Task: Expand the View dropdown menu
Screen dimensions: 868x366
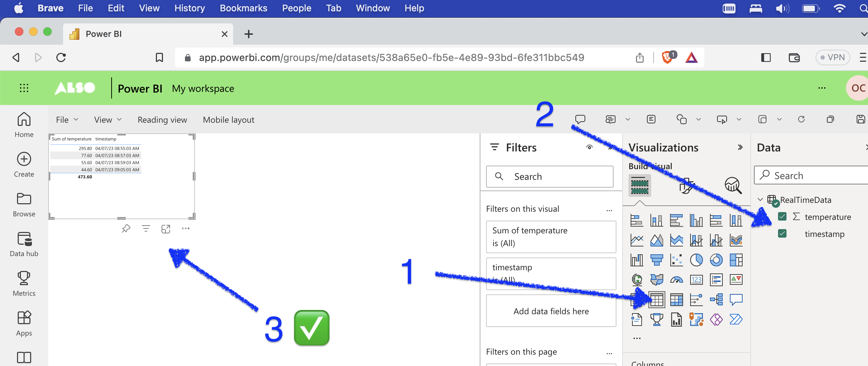Action: tap(108, 120)
